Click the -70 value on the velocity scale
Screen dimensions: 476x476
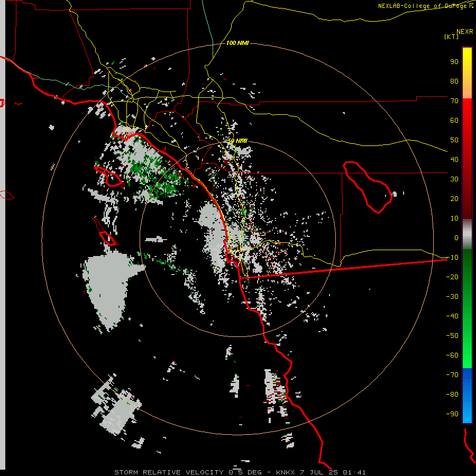(x=452, y=375)
